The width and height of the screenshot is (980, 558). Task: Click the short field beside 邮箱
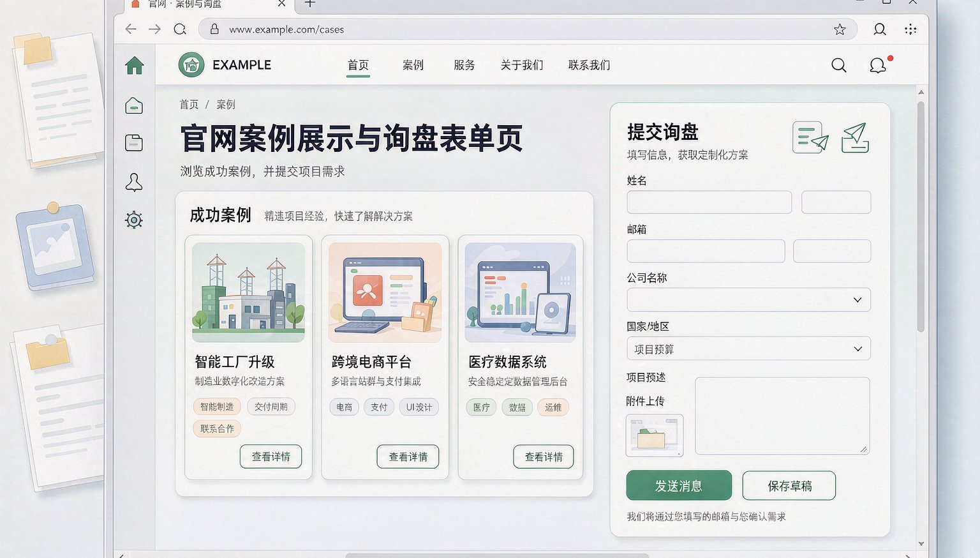click(x=832, y=251)
